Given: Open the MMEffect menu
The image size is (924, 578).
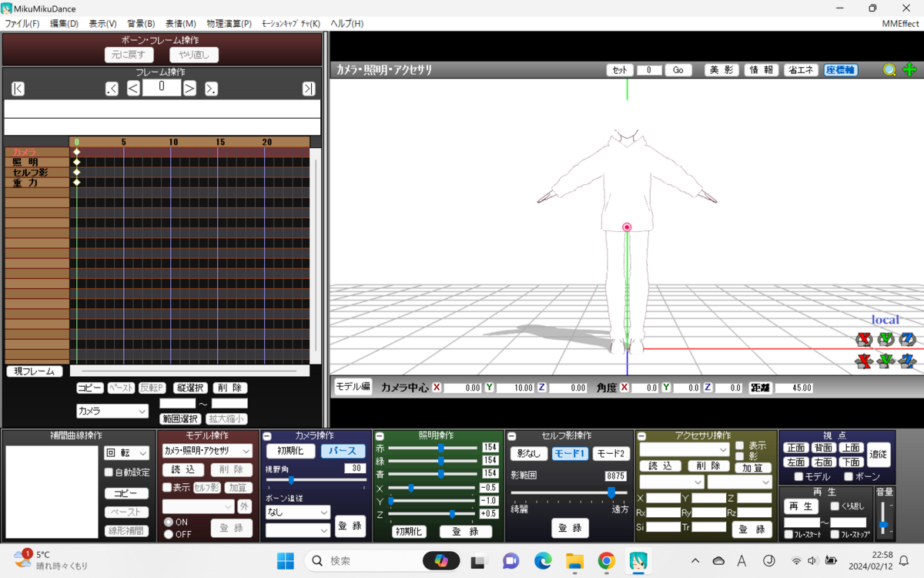Looking at the screenshot, I should point(900,23).
